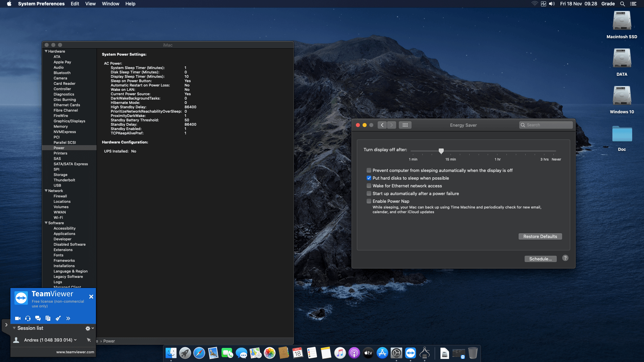Click the TeamViewer file transfer icon
Viewport: 644px width, 362px height.
coord(48,318)
